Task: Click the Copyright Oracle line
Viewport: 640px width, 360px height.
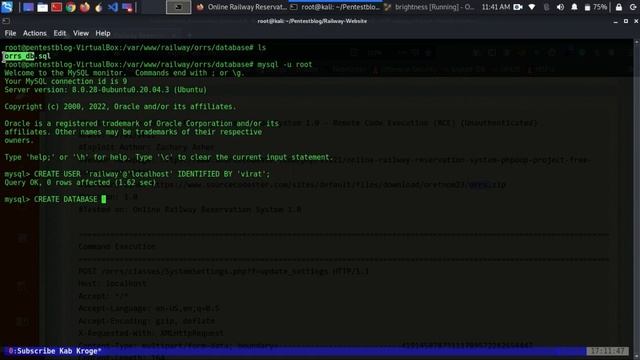Action: 120,107
